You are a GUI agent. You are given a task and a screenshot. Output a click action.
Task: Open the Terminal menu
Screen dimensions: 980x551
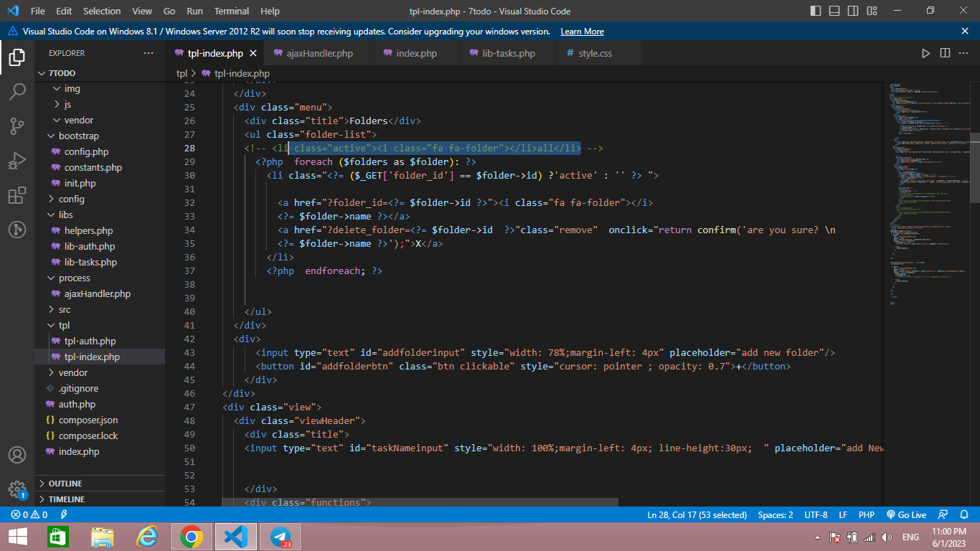point(232,11)
